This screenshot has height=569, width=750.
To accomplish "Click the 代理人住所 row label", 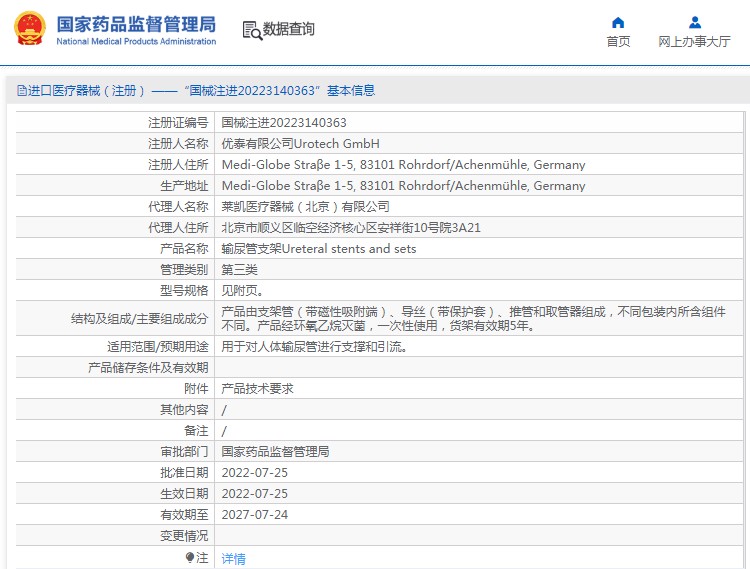I will click(178, 228).
